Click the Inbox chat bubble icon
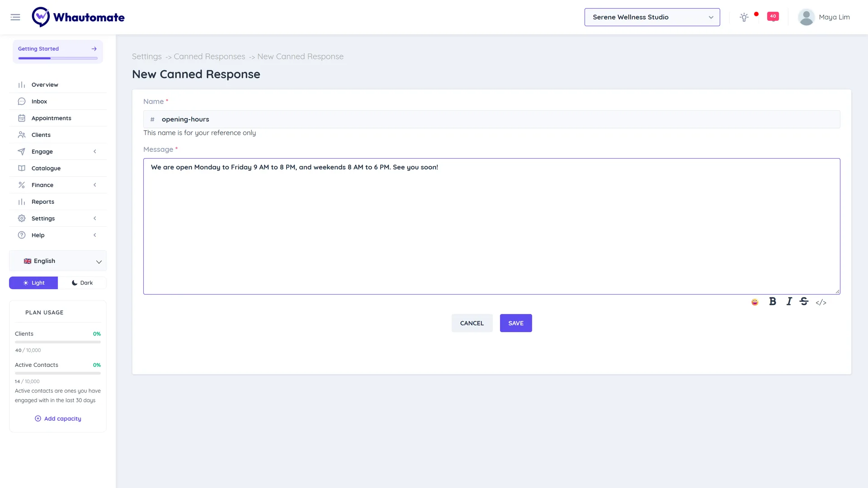868x488 pixels. tap(22, 102)
